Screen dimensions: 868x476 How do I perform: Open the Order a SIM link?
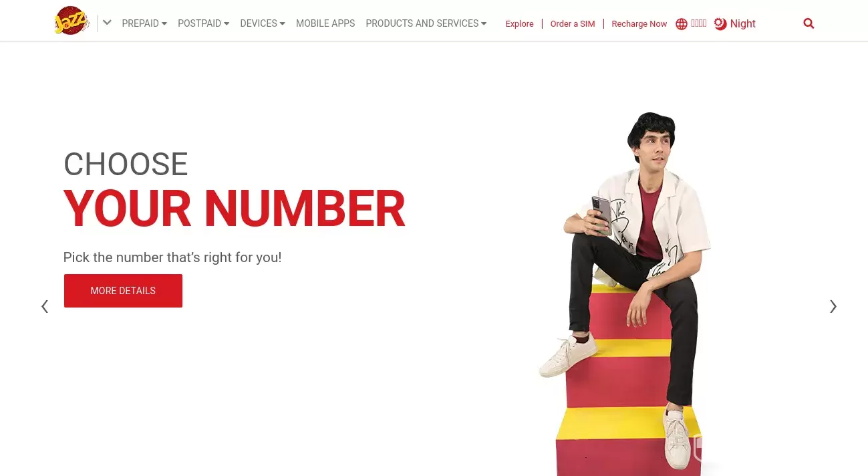(x=573, y=24)
